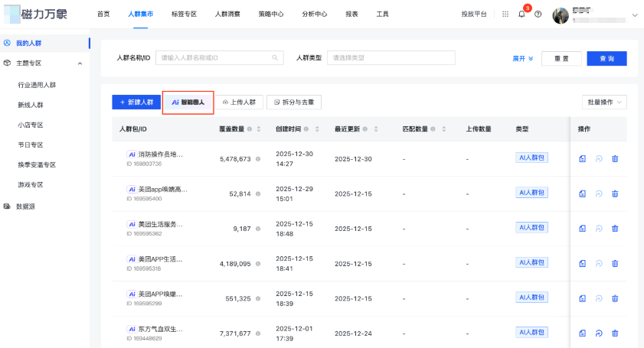Click the 磁力万象 logo
This screenshot has width=644, height=348.
[x=35, y=14]
